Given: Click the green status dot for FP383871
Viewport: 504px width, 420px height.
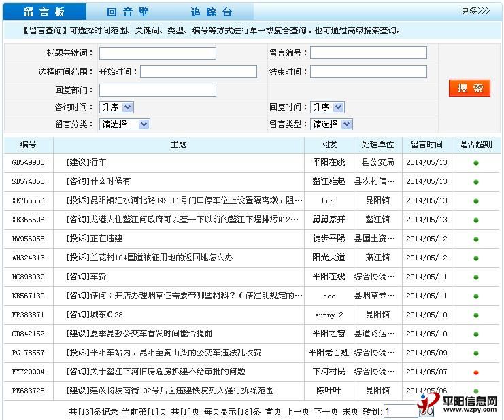Looking at the screenshot, I should (x=476, y=315).
